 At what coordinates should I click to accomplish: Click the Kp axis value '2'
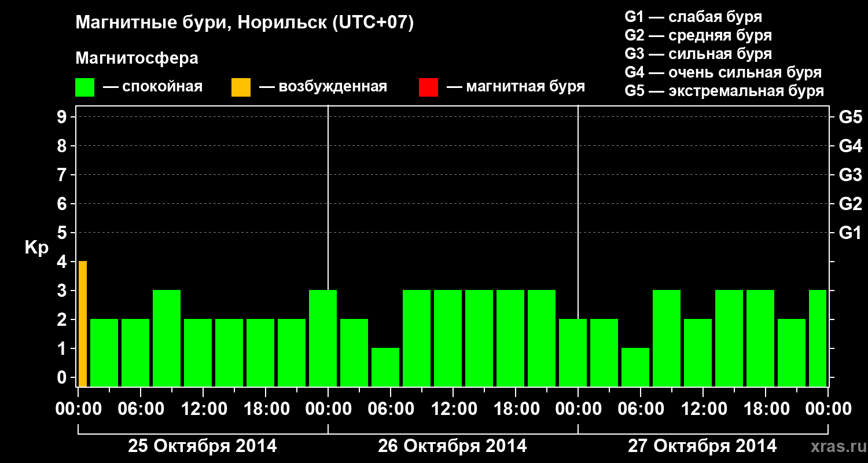63,319
